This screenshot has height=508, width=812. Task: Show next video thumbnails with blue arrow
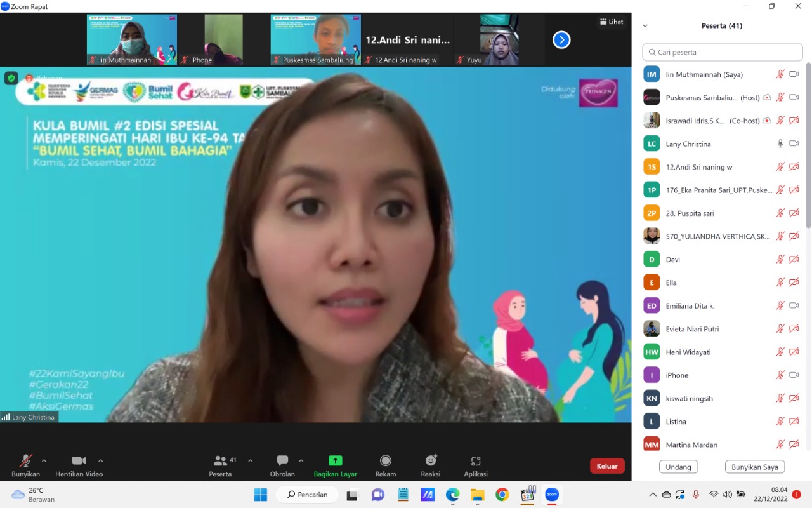561,40
